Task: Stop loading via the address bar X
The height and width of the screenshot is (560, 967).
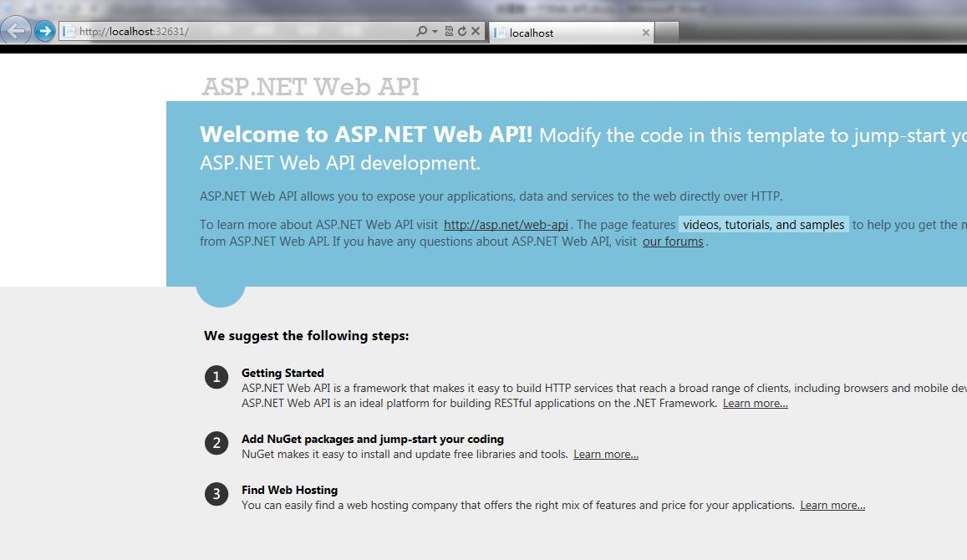Action: (476, 31)
